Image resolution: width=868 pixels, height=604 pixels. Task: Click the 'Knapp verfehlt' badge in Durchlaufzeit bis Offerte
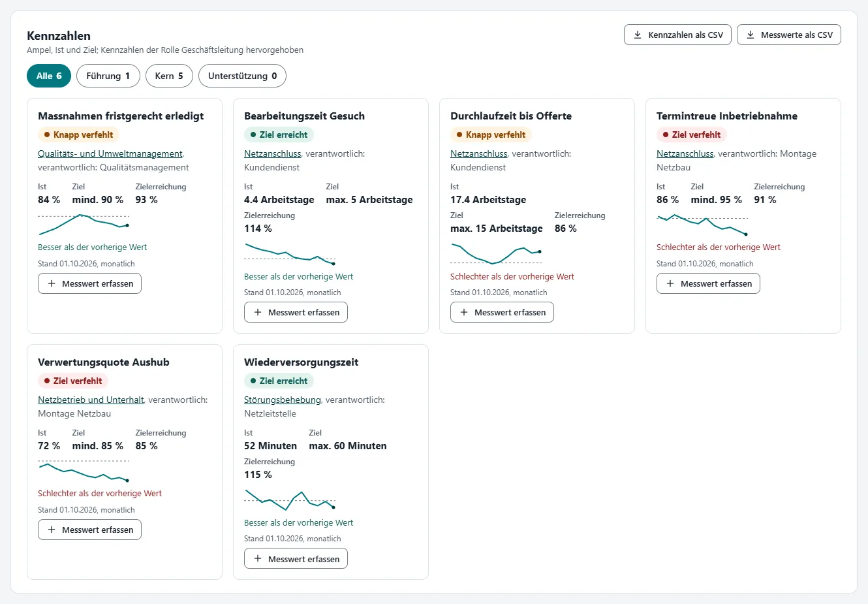[491, 135]
